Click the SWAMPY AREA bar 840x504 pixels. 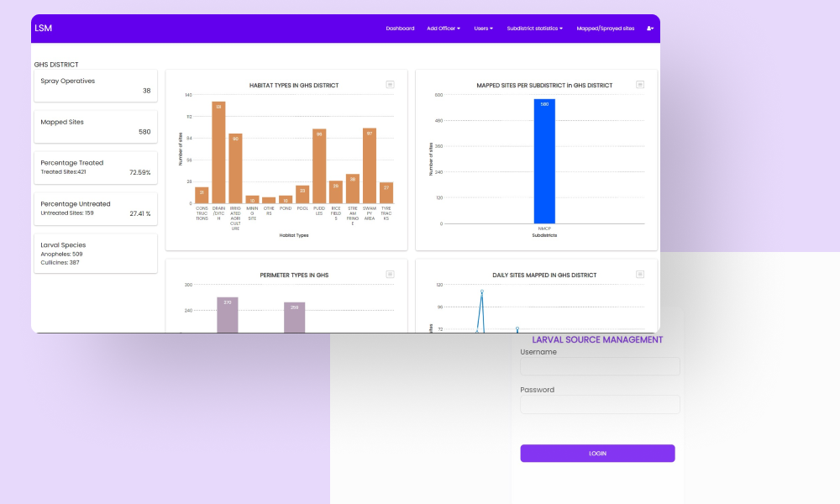point(370,166)
